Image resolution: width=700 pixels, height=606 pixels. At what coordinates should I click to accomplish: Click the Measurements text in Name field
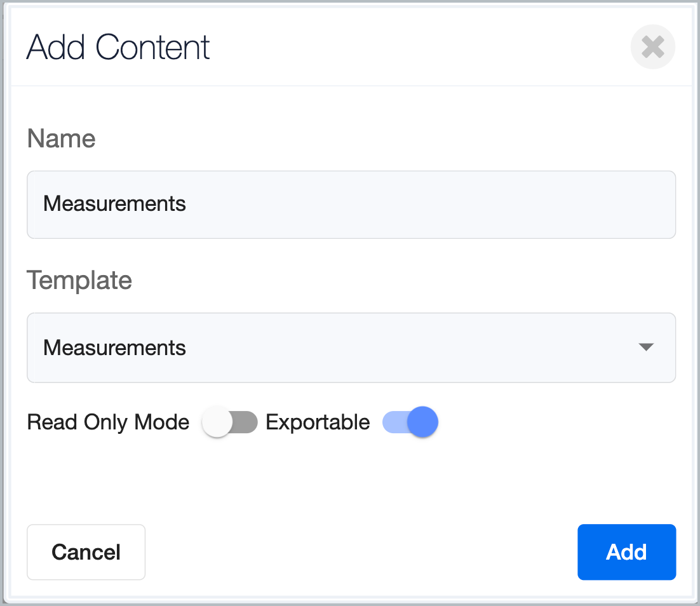pos(114,204)
